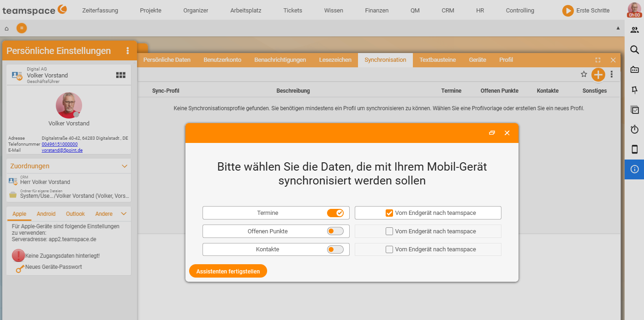
Task: Open the Arbeitsplatz menu
Action: [246, 10]
